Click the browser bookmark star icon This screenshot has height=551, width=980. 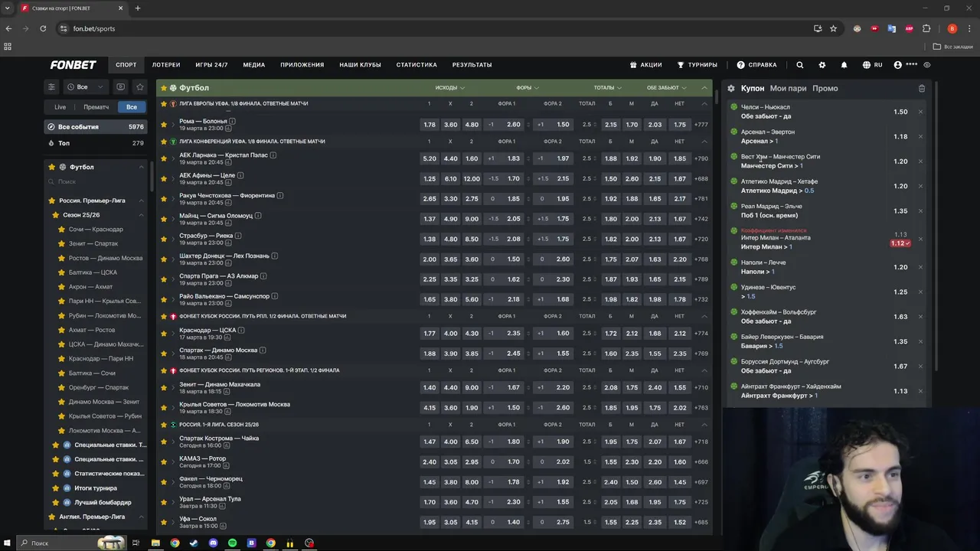[833, 28]
